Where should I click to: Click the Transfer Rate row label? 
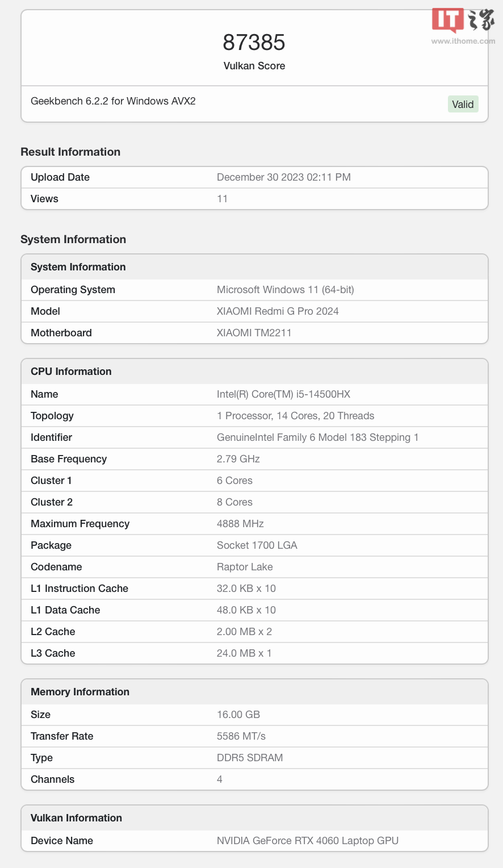pyautogui.click(x=62, y=736)
